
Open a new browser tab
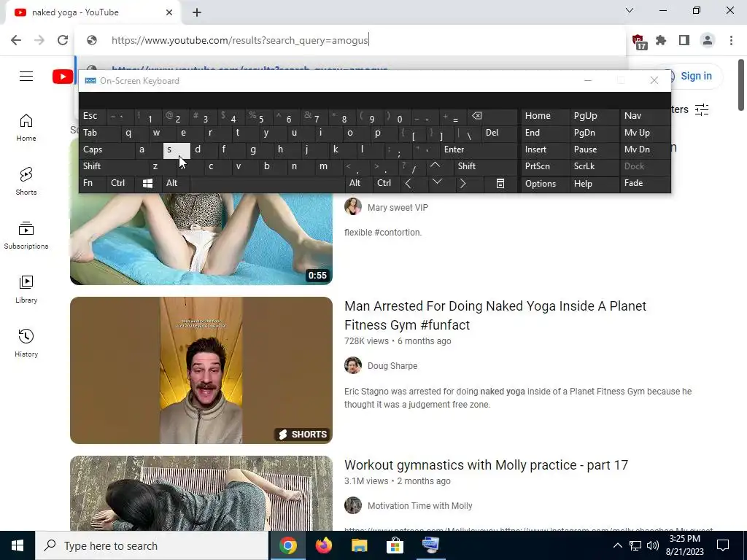click(197, 12)
